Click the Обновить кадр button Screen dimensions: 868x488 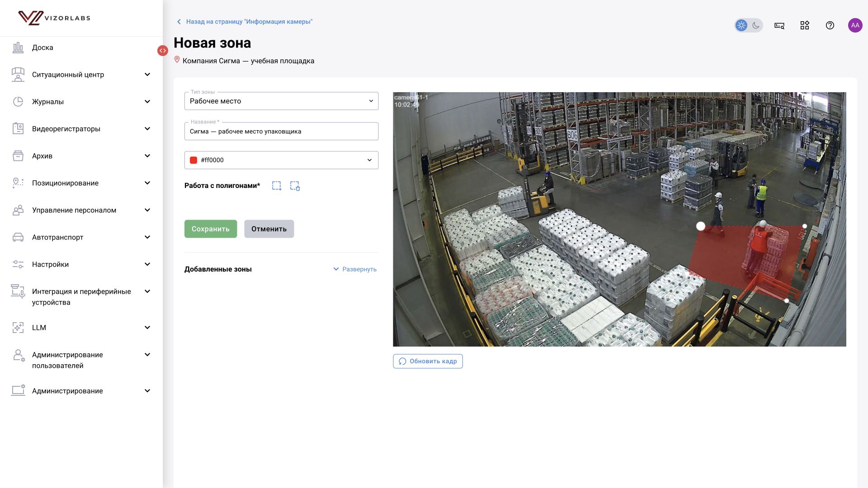pyautogui.click(x=428, y=361)
